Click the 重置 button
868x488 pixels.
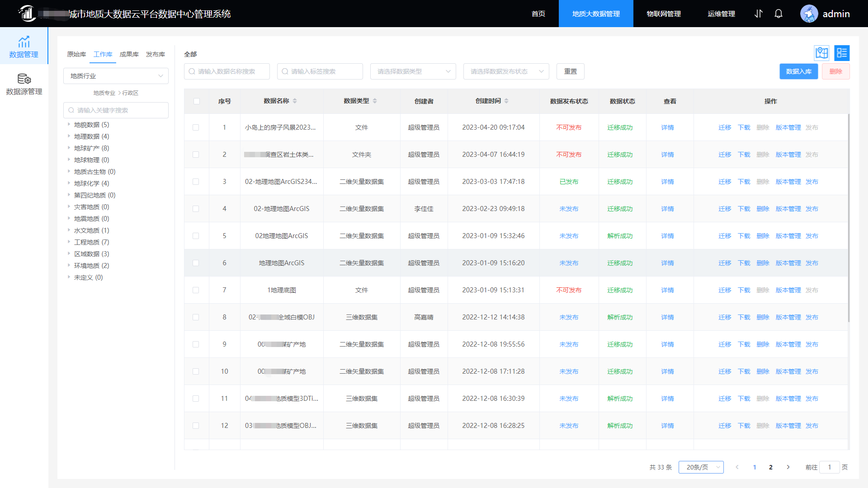[570, 71]
